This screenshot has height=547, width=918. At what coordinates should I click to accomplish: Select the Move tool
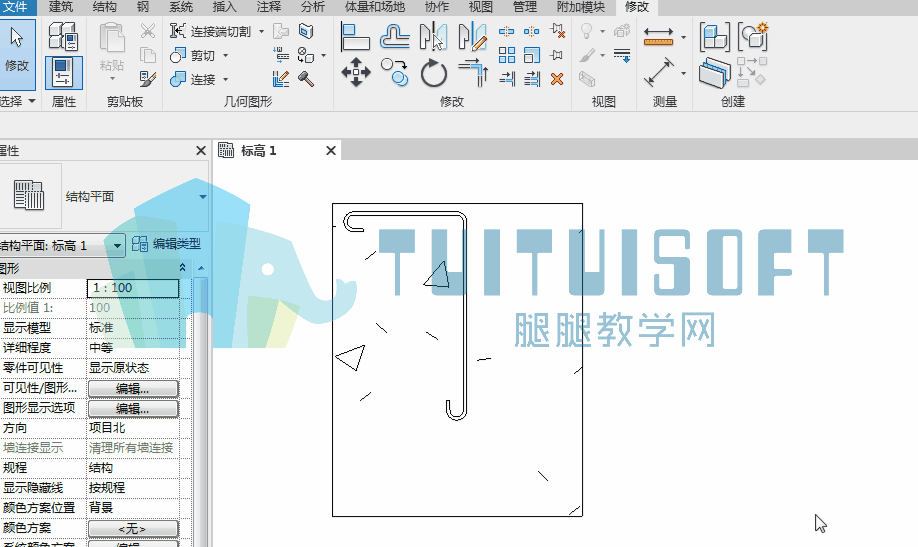click(x=356, y=73)
